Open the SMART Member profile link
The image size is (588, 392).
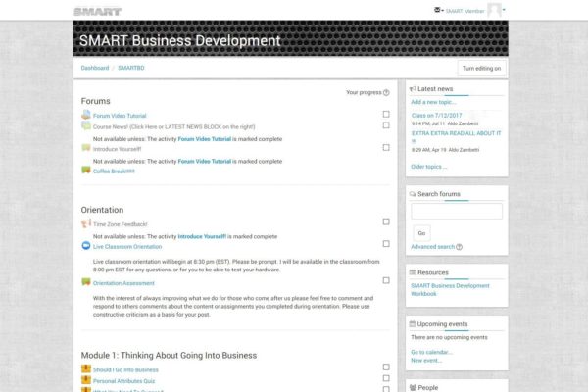(465, 11)
